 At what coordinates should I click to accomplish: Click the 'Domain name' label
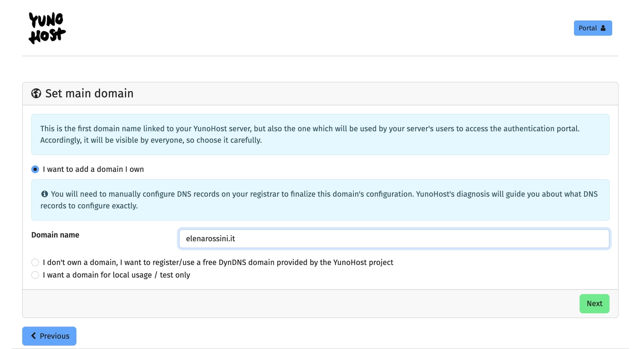coord(55,235)
